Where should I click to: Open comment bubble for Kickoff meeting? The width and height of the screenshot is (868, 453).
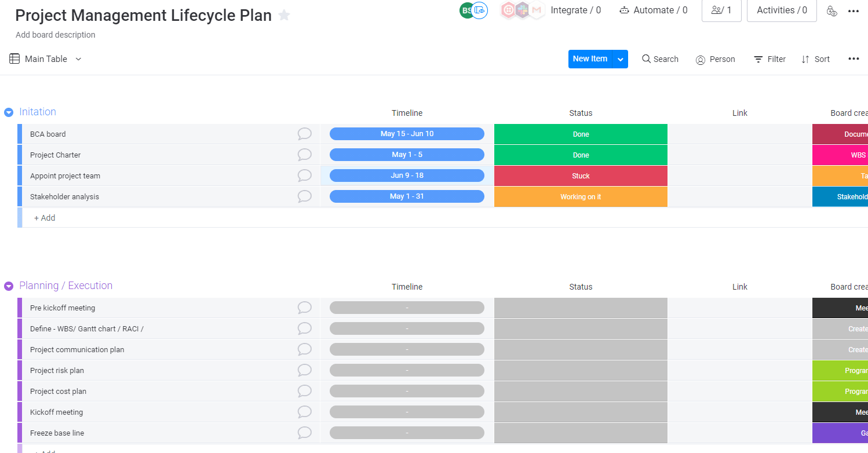(305, 412)
